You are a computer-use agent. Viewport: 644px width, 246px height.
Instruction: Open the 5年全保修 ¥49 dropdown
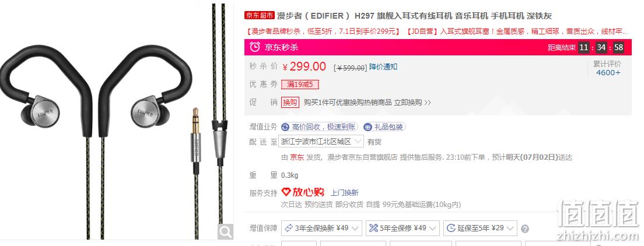tap(402, 229)
